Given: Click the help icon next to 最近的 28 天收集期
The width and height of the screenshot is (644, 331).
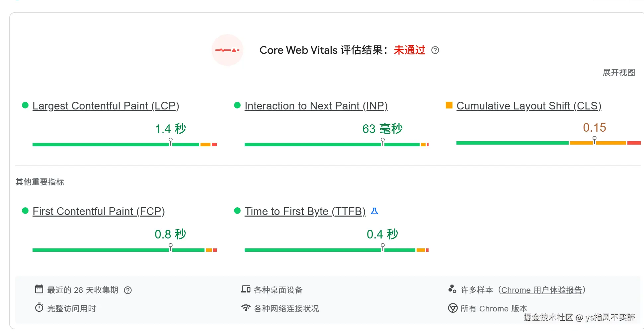Looking at the screenshot, I should [x=128, y=290].
